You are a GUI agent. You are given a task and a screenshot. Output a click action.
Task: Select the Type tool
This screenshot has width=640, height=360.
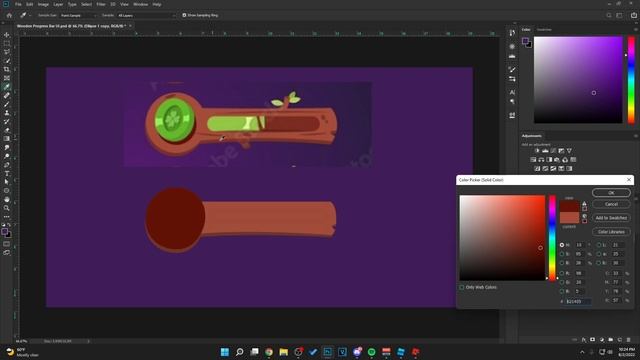pos(7,173)
